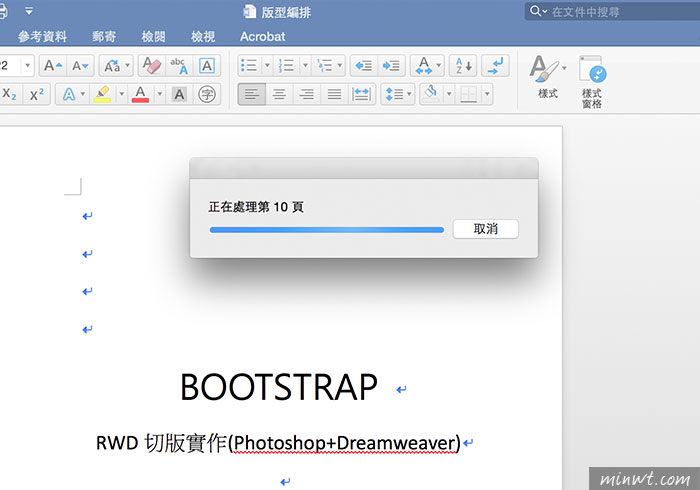This screenshot has width=700, height=490.
Task: Open the Styles Pane (樣式窗格)
Action: pos(592,81)
